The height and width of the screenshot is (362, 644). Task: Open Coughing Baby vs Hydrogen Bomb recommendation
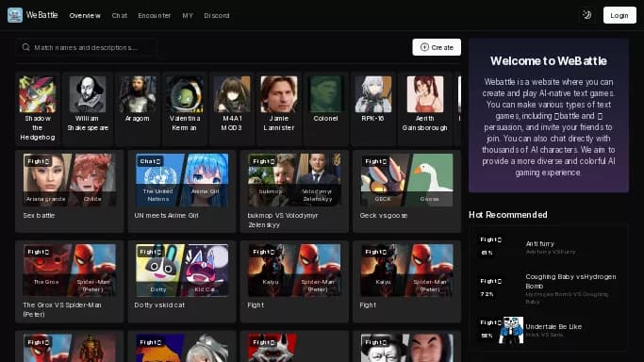pyautogui.click(x=549, y=288)
